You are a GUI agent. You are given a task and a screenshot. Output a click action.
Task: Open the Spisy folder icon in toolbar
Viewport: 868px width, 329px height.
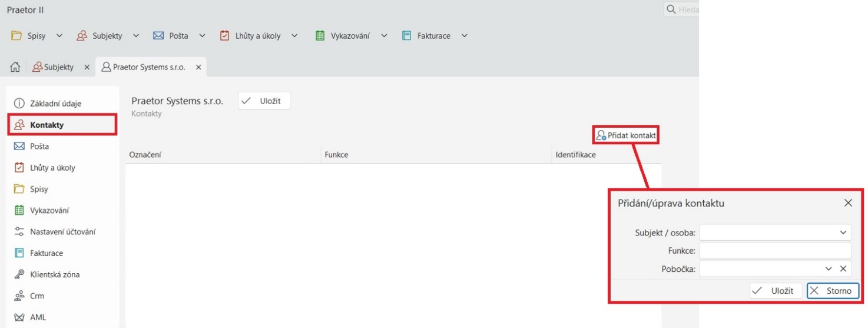click(x=17, y=36)
